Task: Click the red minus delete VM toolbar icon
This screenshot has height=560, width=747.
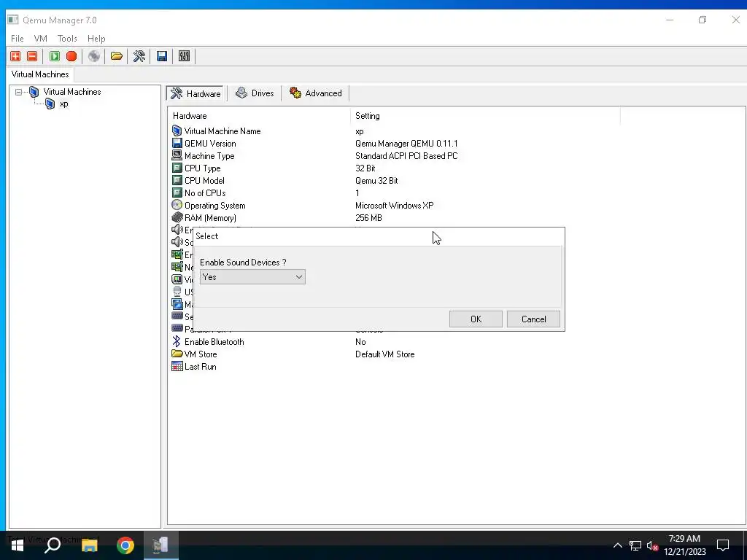Action: (x=32, y=56)
